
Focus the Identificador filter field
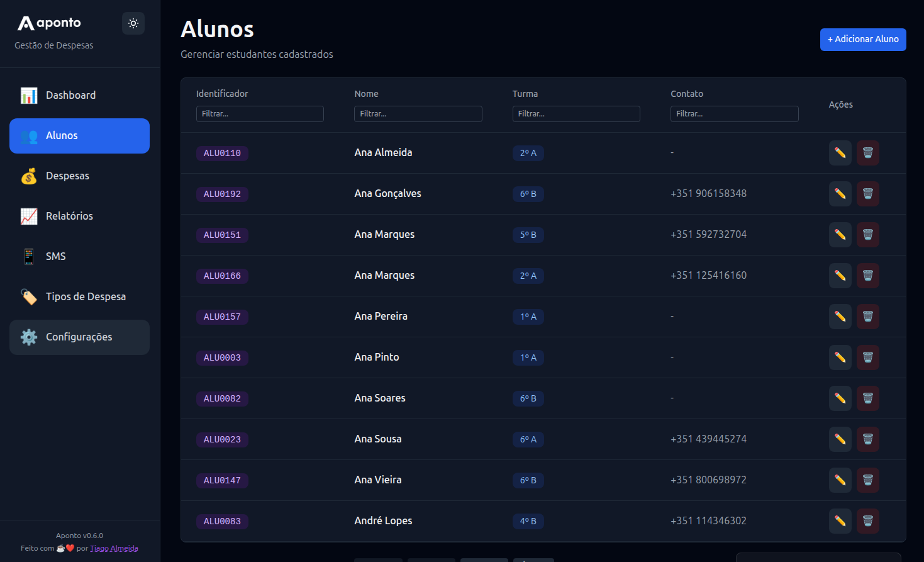pos(260,114)
